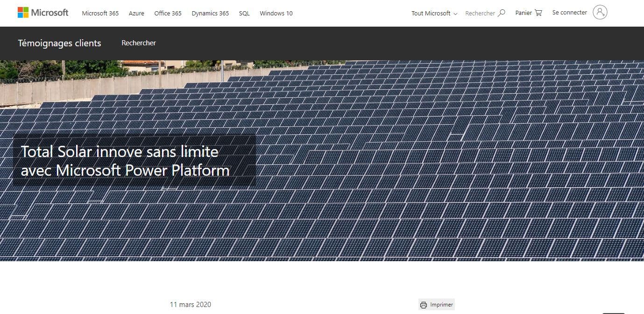Image resolution: width=644 pixels, height=314 pixels.
Task: Click the user account avatar icon
Action: coord(600,13)
